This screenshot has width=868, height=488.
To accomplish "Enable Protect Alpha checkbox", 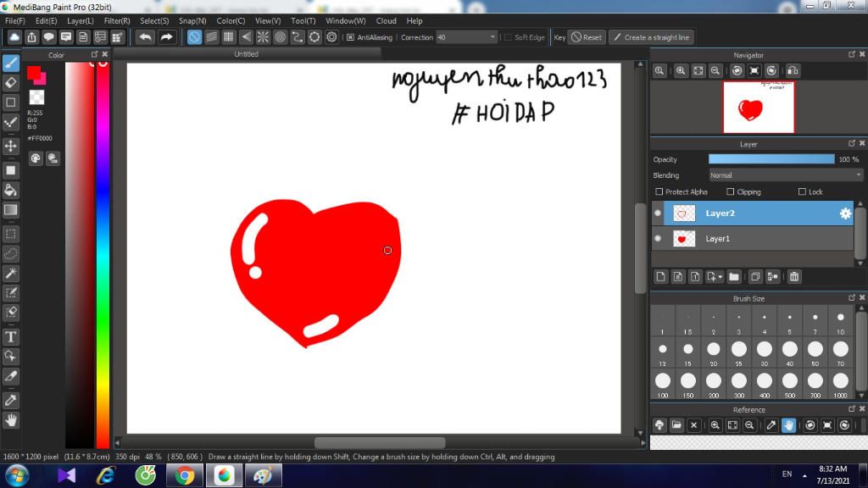I will point(659,191).
